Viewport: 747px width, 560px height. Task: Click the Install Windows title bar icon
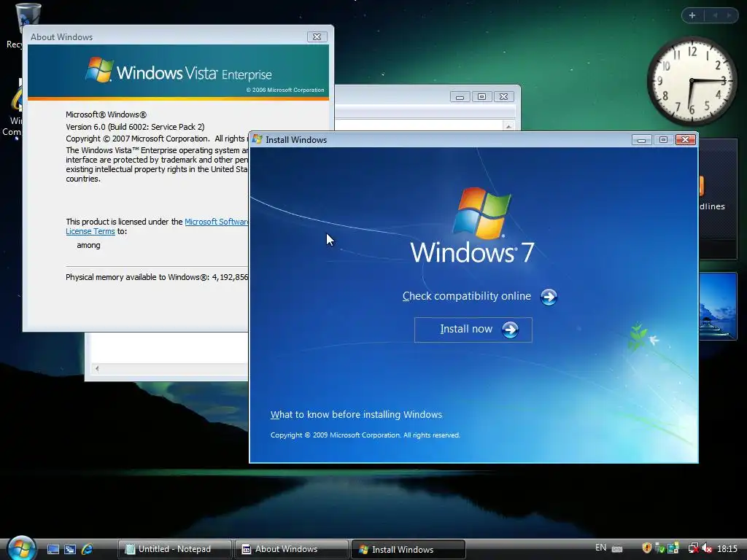point(258,139)
